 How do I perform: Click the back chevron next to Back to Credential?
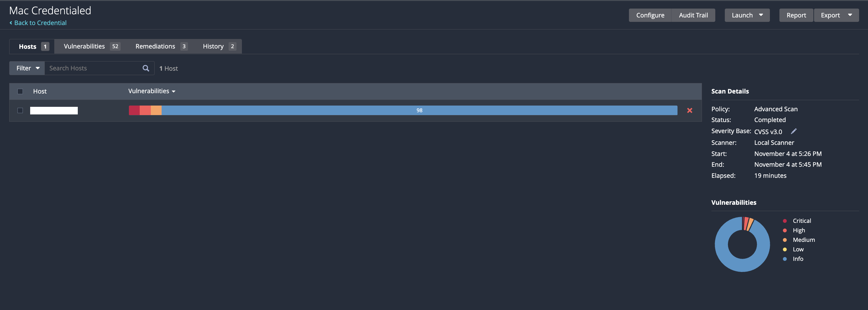click(10, 23)
